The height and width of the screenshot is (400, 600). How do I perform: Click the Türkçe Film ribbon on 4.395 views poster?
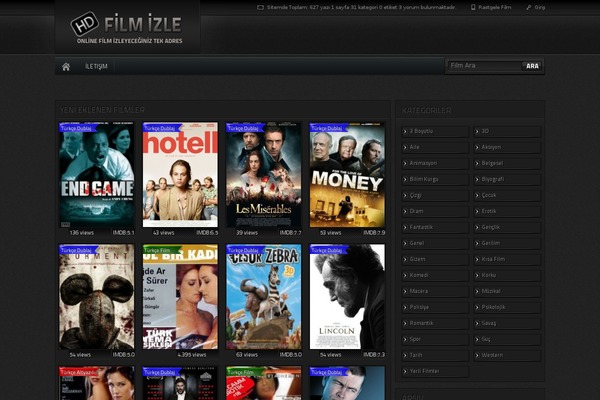click(161, 250)
